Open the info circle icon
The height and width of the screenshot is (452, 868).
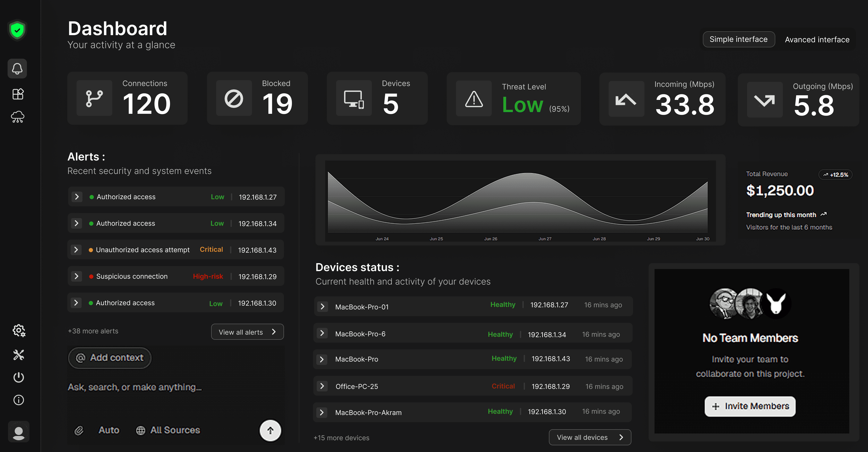pos(19,400)
